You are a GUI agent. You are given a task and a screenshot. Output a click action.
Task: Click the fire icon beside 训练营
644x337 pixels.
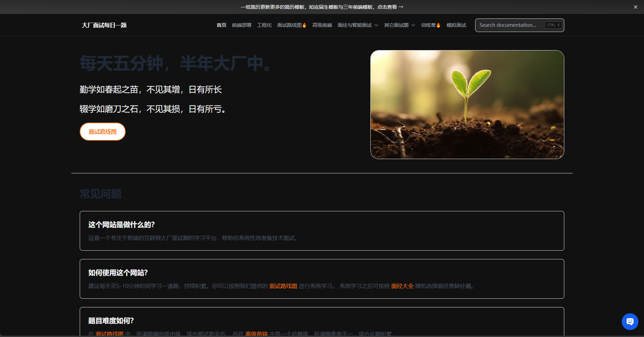(x=438, y=25)
